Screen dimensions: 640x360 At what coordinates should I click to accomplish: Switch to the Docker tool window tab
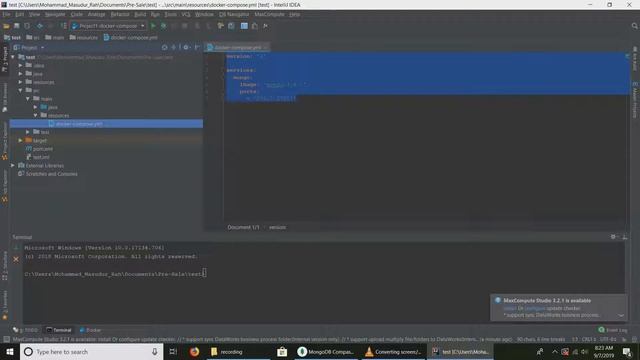pos(91,330)
